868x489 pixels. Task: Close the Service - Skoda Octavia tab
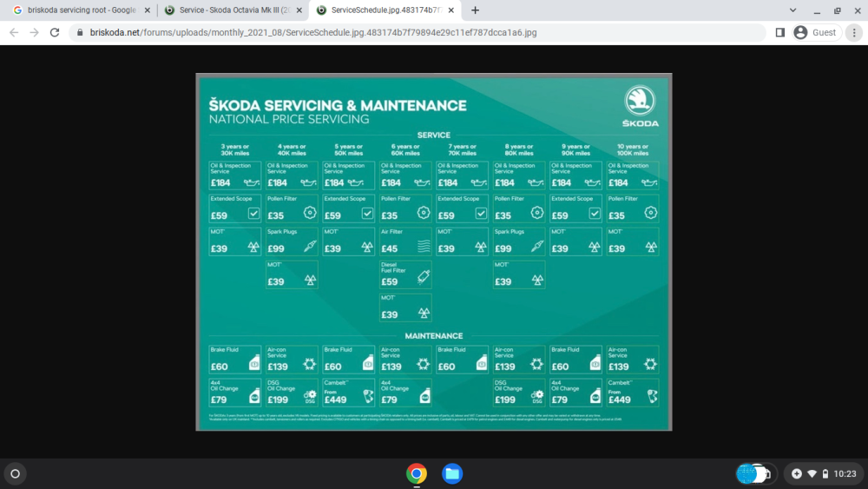299,10
